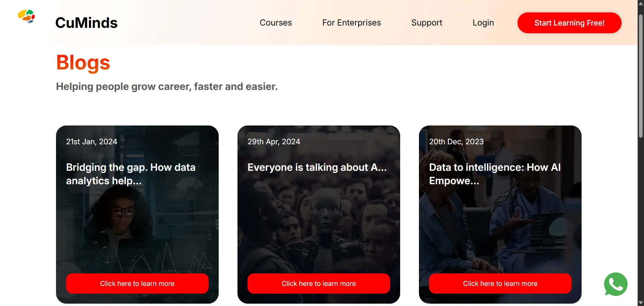644x306 pixels.
Task: Open the Login link
Action: [483, 22]
